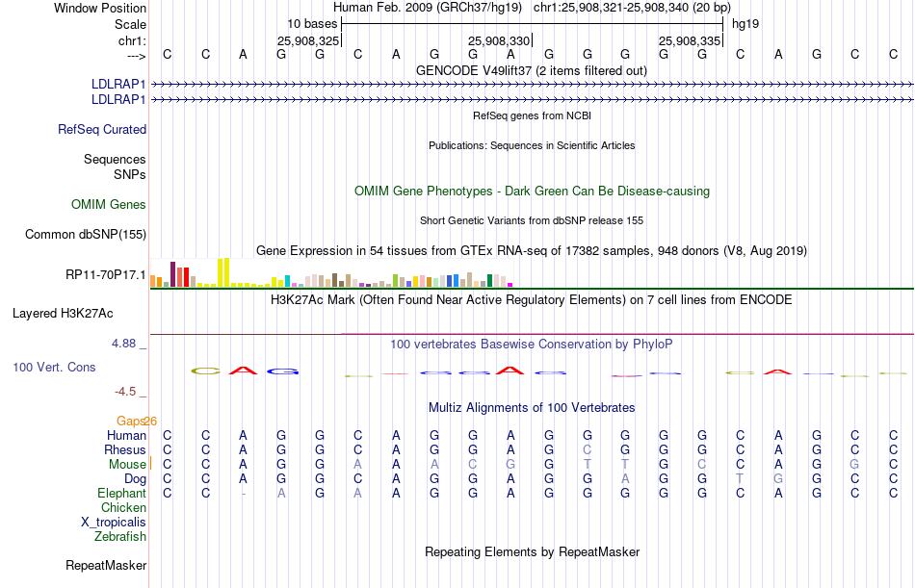Click the RefSeq genes from NCBI title

(532, 115)
